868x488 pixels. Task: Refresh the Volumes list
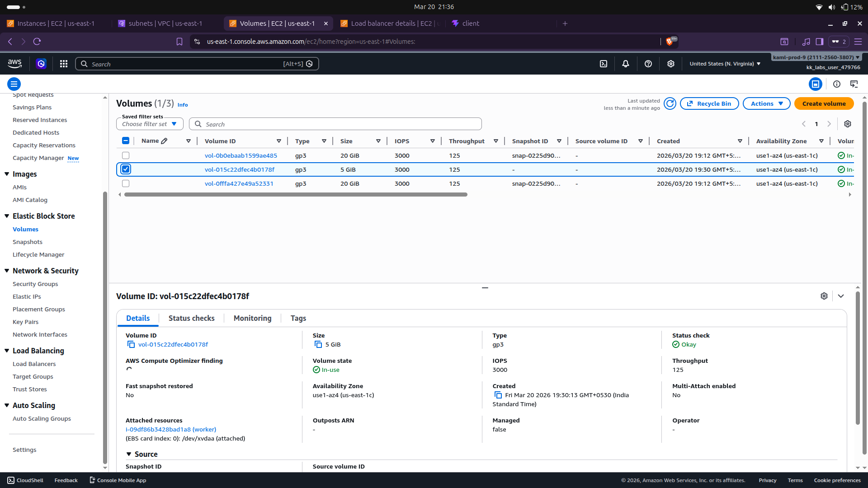(x=670, y=103)
